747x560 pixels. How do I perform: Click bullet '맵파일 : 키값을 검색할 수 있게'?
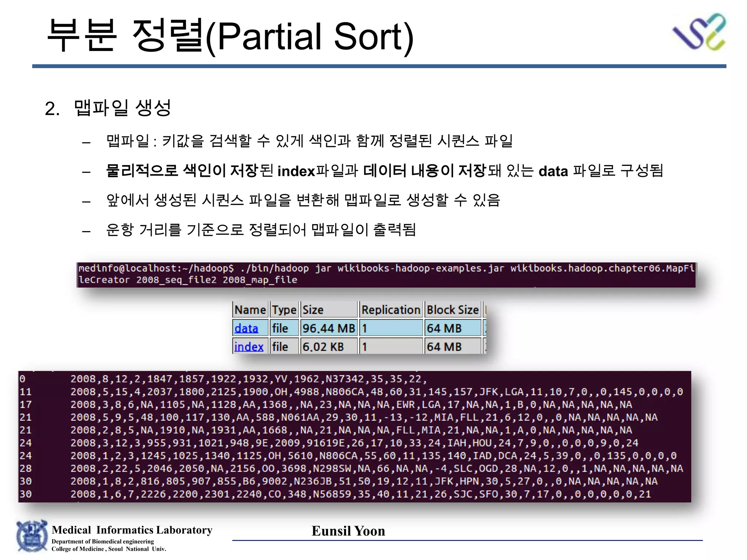pyautogui.click(x=310, y=141)
